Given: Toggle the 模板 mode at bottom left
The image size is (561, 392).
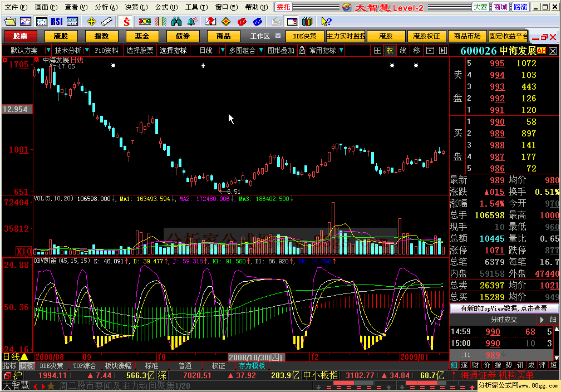Looking at the screenshot, I should 26,366.
